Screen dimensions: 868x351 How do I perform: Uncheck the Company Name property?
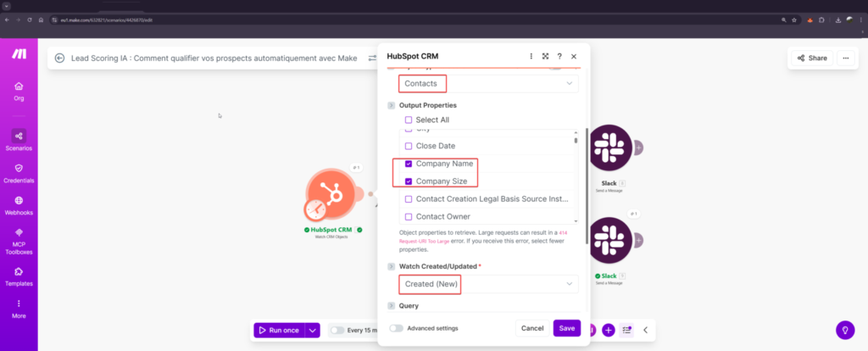point(409,164)
